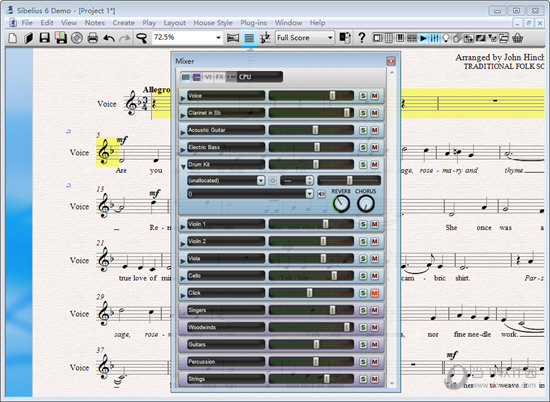This screenshot has height=402, width=550.
Task: Expand the Voice mixer strip
Action: [x=183, y=99]
